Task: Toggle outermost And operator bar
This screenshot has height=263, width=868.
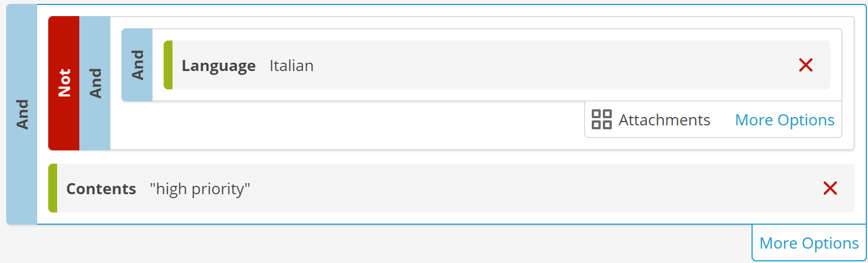Action: click(x=22, y=114)
